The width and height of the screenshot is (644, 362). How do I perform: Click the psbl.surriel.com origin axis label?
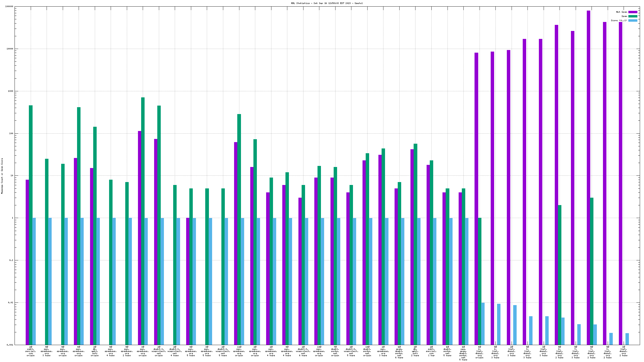[x=30, y=351]
